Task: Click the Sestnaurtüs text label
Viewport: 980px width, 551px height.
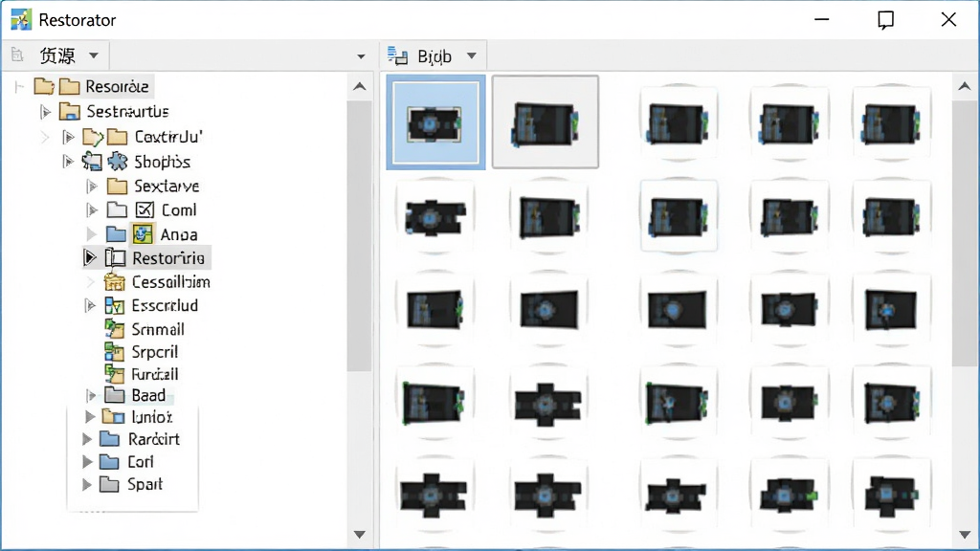Action: point(127,112)
